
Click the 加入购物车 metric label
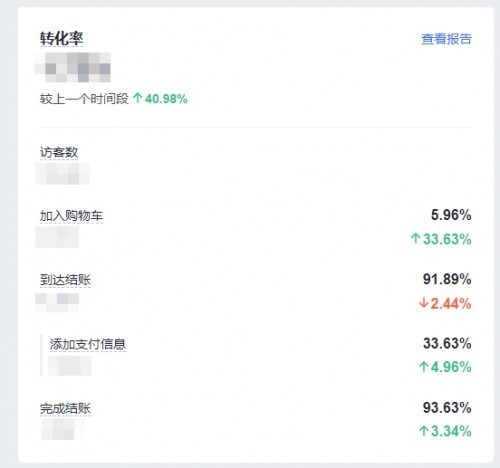tap(71, 216)
